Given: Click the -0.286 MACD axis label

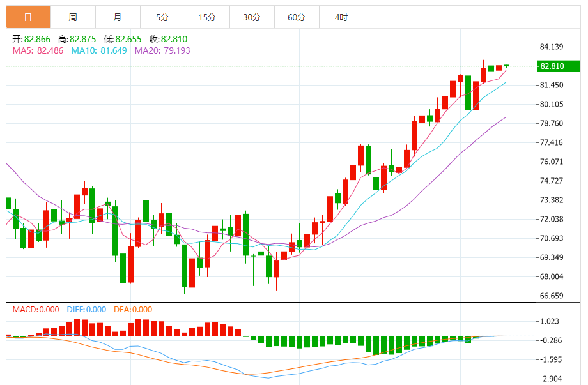Looking at the screenshot, I should tap(550, 340).
